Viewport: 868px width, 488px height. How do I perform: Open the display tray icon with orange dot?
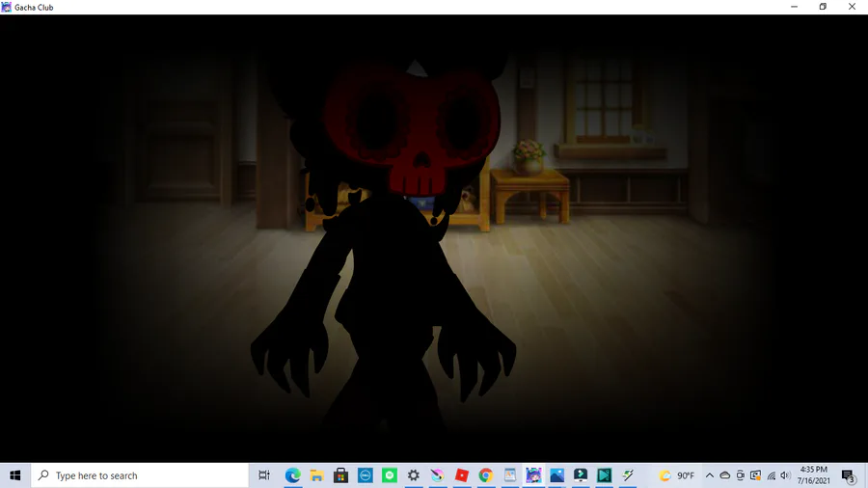755,475
